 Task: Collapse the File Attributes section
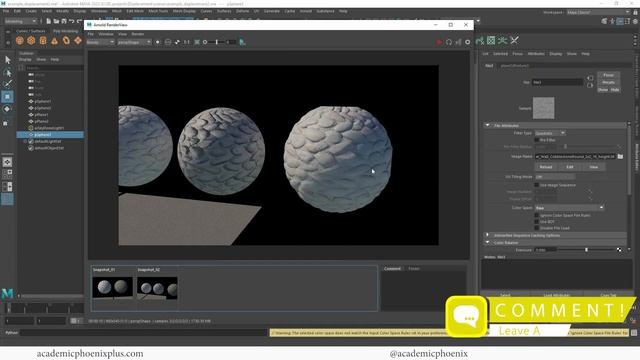click(x=487, y=125)
